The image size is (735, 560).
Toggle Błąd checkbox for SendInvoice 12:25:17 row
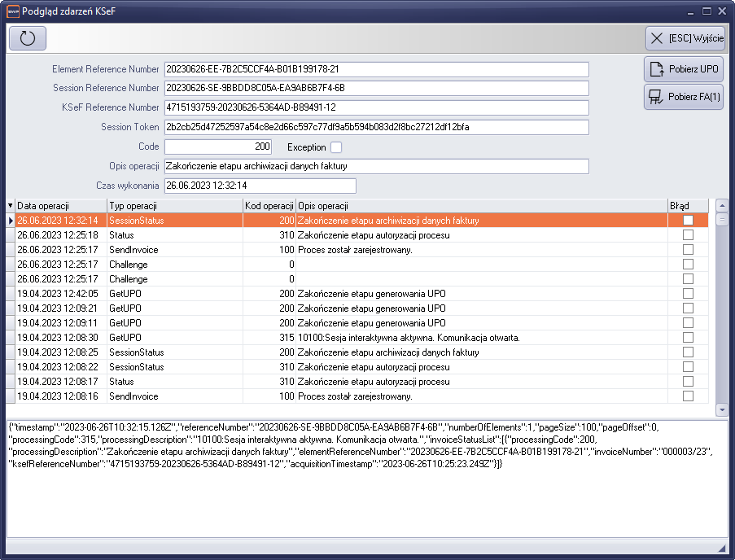[688, 250]
